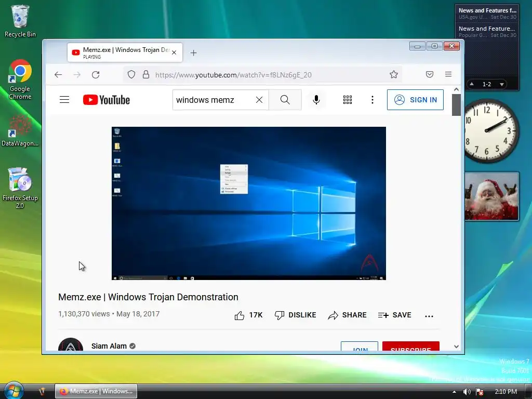Open the tracking protection shield icon

[131, 75]
